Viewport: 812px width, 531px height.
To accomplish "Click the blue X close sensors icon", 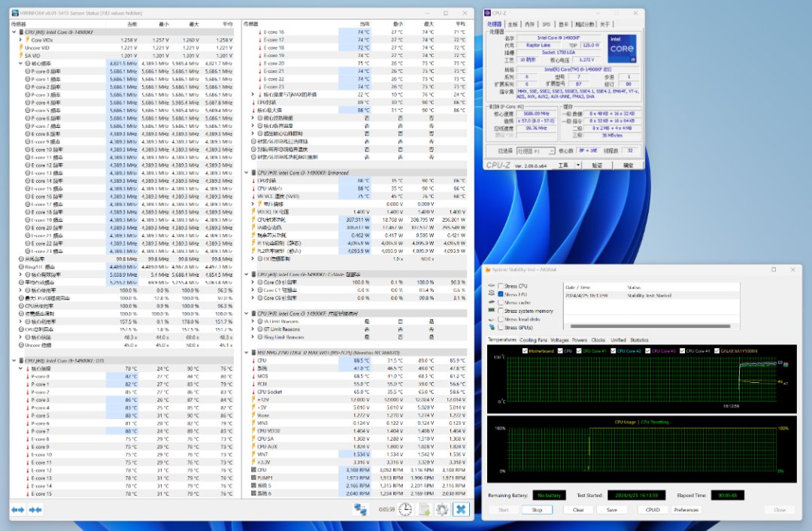I will click(x=460, y=509).
